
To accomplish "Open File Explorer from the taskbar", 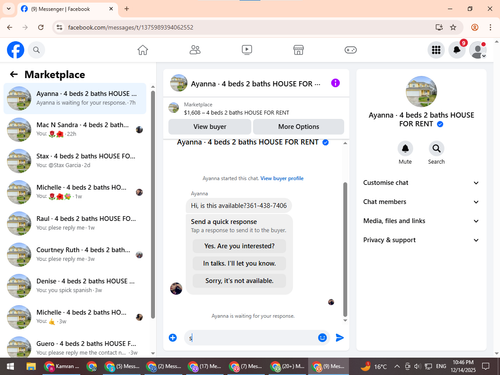I will 31,367.
